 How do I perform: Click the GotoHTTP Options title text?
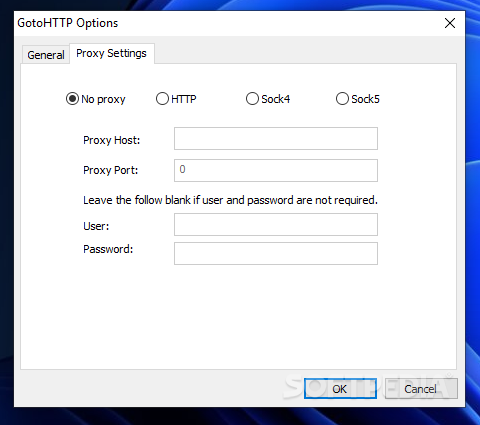(68, 23)
